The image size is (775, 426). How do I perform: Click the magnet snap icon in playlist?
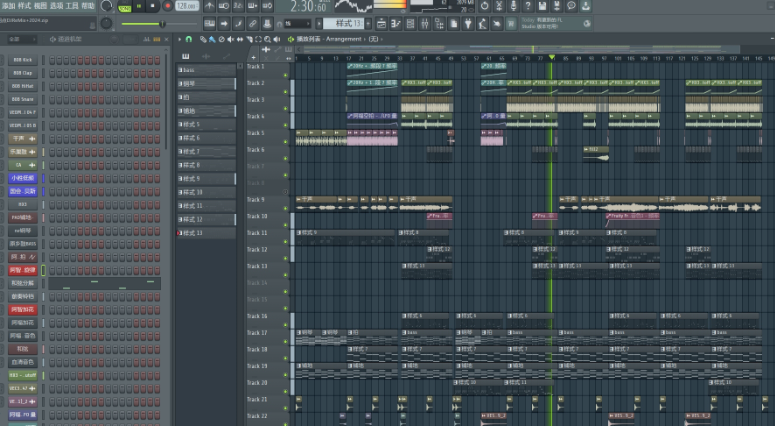pos(189,39)
